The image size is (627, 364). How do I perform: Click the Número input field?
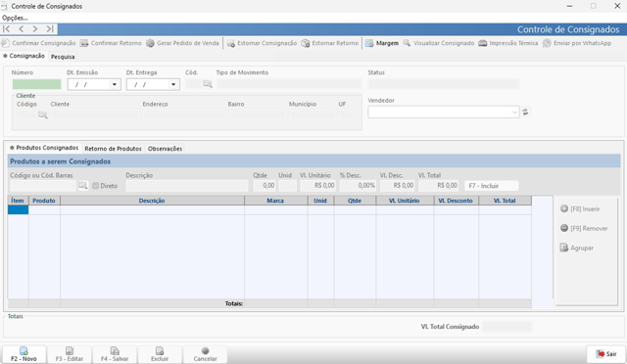click(37, 84)
